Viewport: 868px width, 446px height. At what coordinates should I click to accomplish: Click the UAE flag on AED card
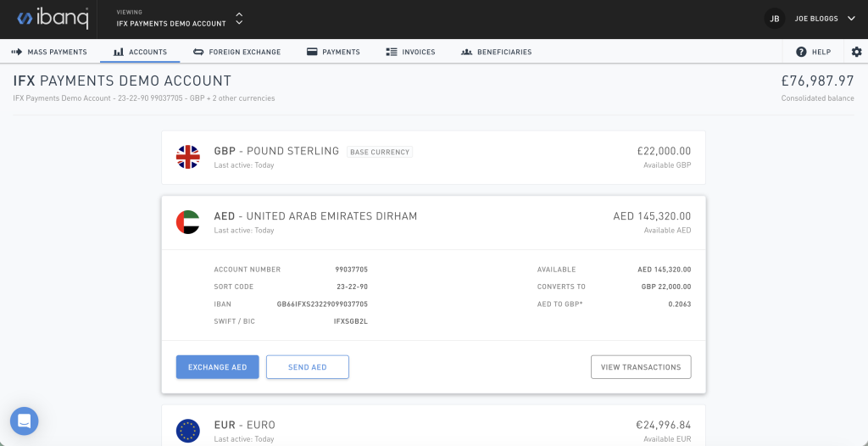pos(187,222)
